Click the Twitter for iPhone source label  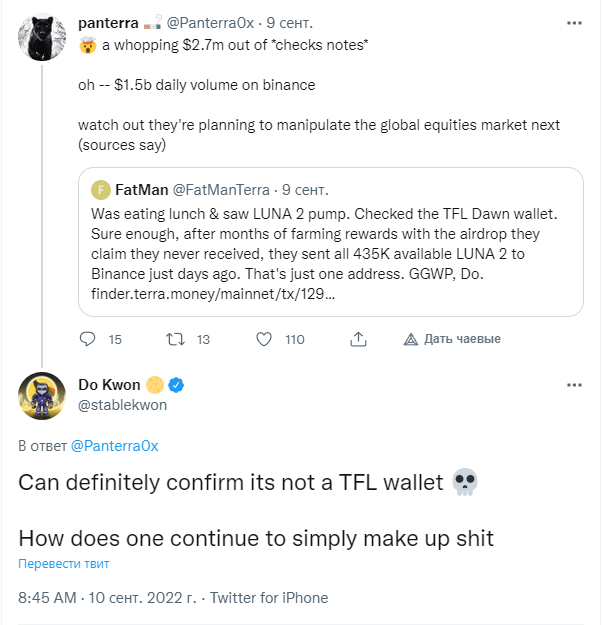coord(269,598)
